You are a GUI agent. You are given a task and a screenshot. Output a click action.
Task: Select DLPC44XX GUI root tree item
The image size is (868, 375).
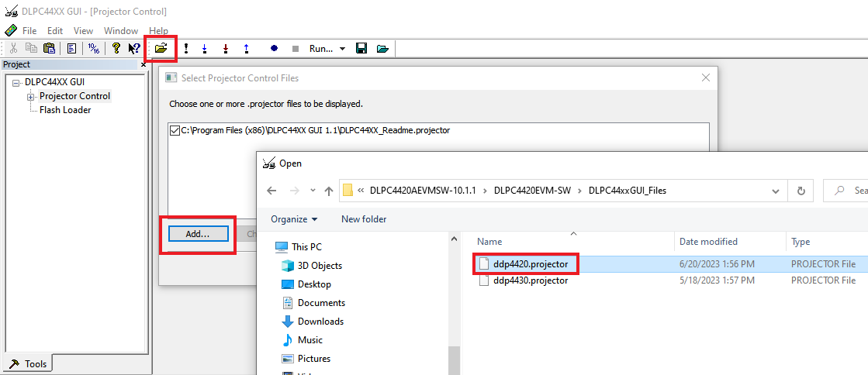pyautogui.click(x=54, y=82)
